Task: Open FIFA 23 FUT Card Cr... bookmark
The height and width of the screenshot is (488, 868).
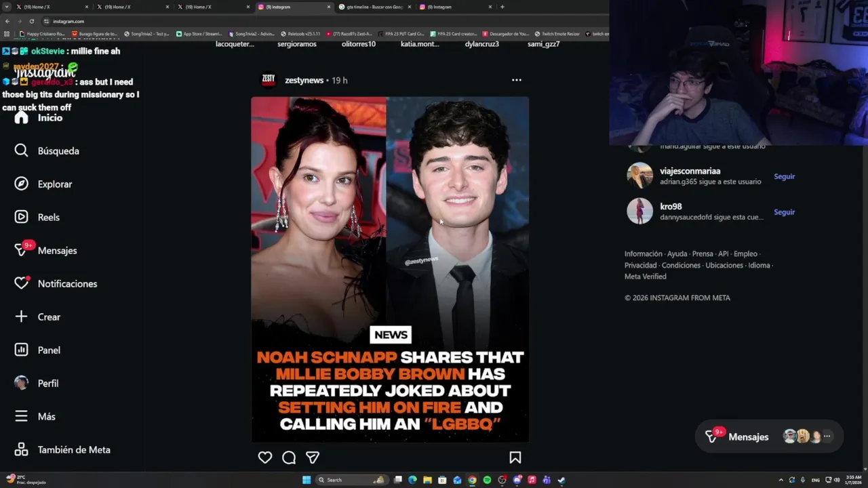Action: click(x=401, y=34)
